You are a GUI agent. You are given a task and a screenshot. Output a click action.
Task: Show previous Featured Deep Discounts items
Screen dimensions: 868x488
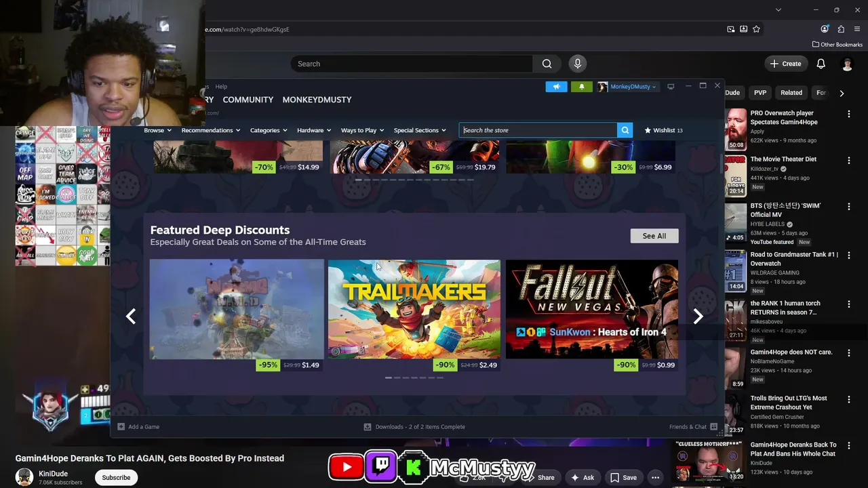131,316
